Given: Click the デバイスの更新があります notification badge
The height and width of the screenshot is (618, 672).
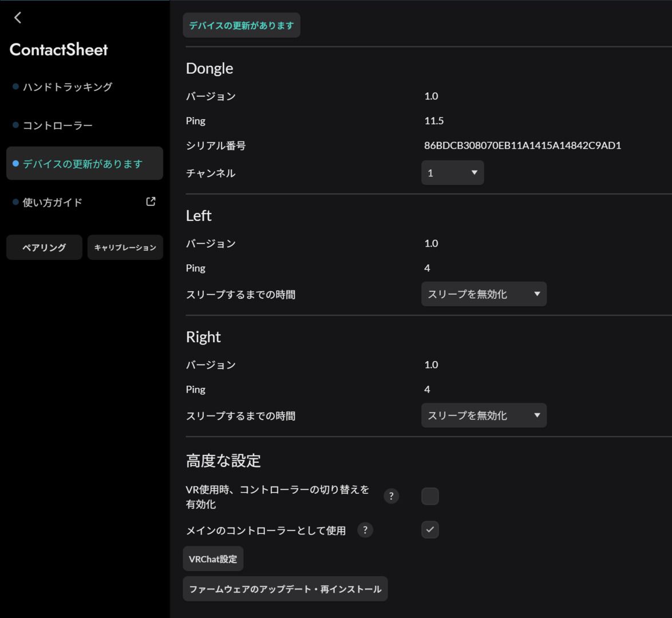Looking at the screenshot, I should coord(241,25).
